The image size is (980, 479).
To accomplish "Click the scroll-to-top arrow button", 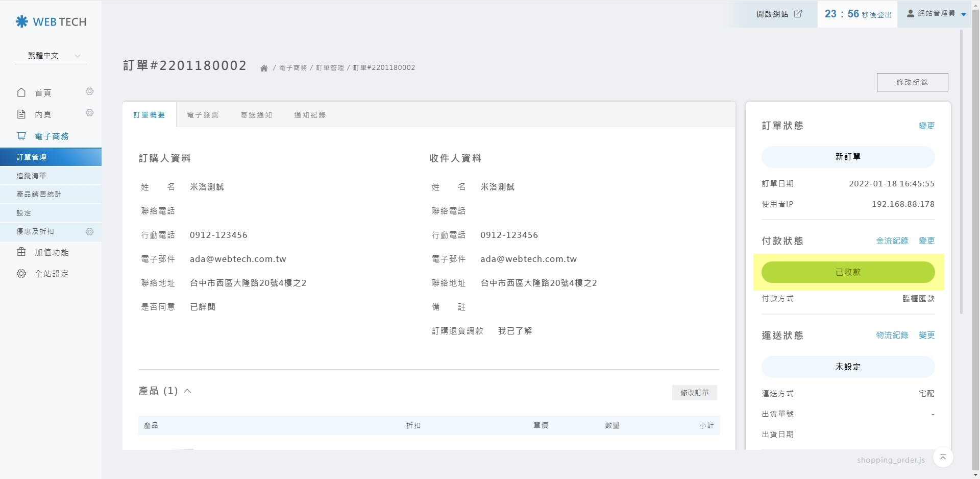I will 943,457.
